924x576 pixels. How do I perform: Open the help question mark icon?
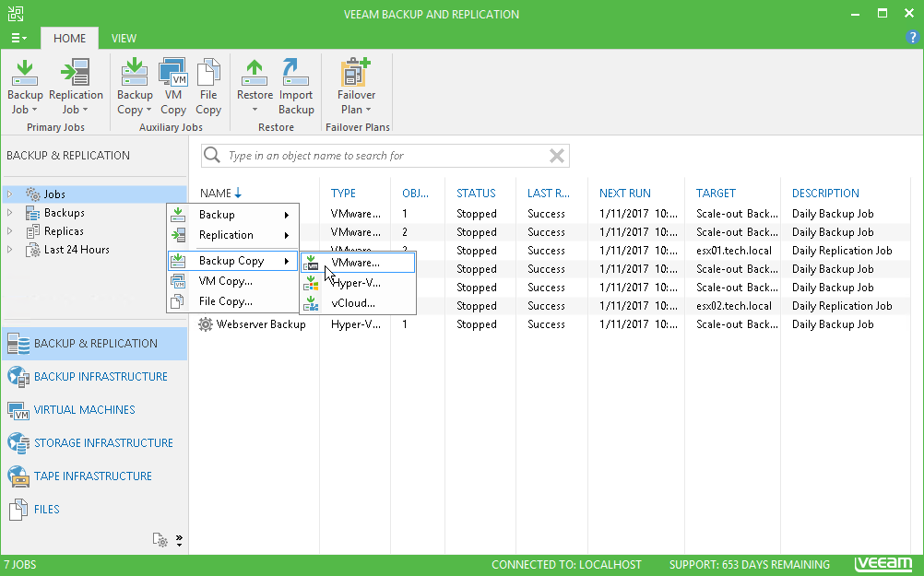click(912, 38)
